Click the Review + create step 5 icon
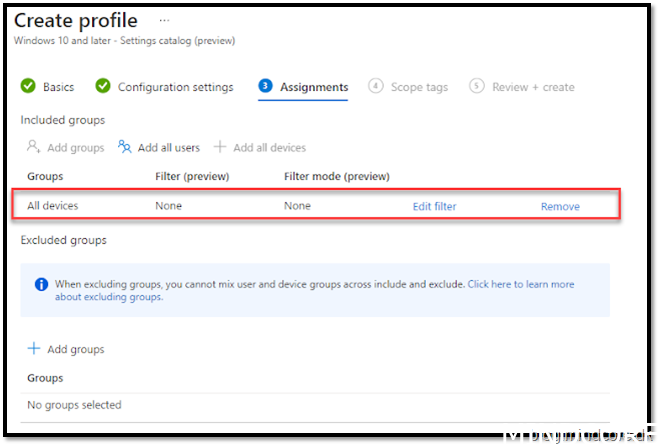Image resolution: width=660 pixels, height=446 pixels. pyautogui.click(x=477, y=87)
